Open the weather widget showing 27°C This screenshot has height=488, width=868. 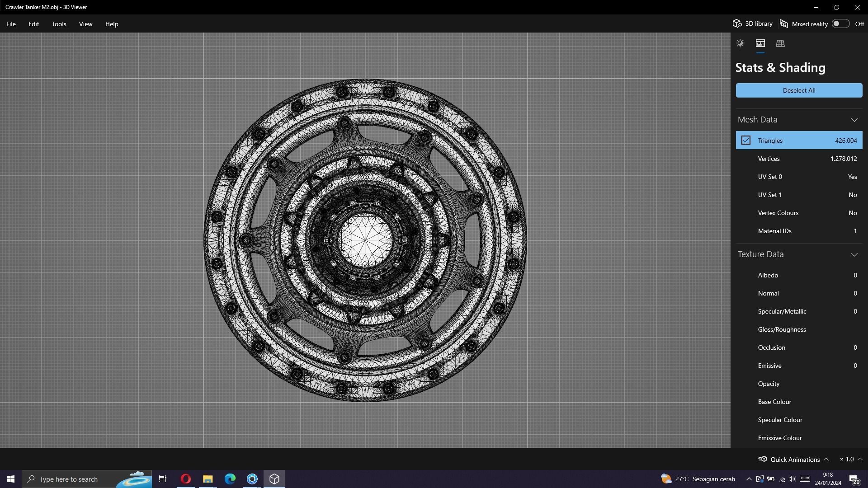point(698,479)
